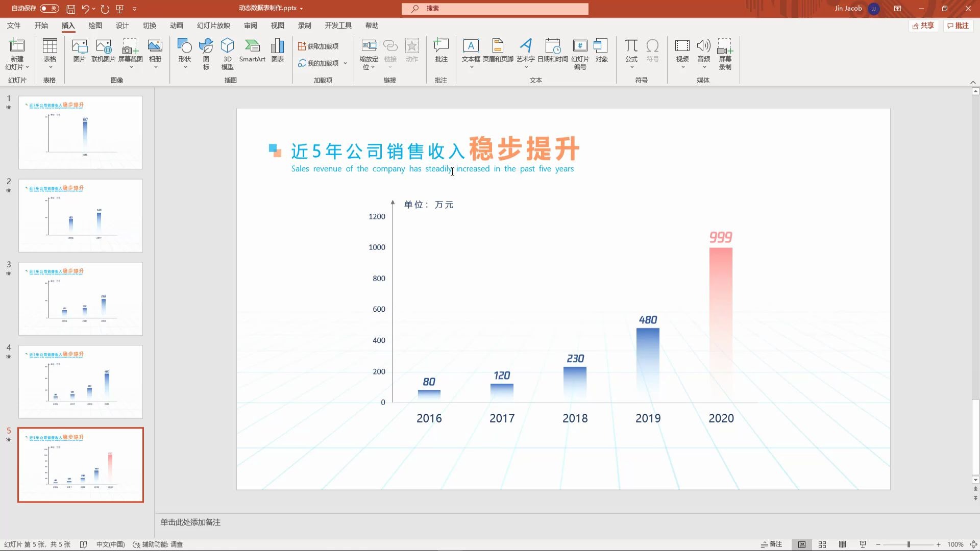Image resolution: width=980 pixels, height=551 pixels.
Task: Click the notes area 单击此处添加备注
Action: pyautogui.click(x=190, y=522)
